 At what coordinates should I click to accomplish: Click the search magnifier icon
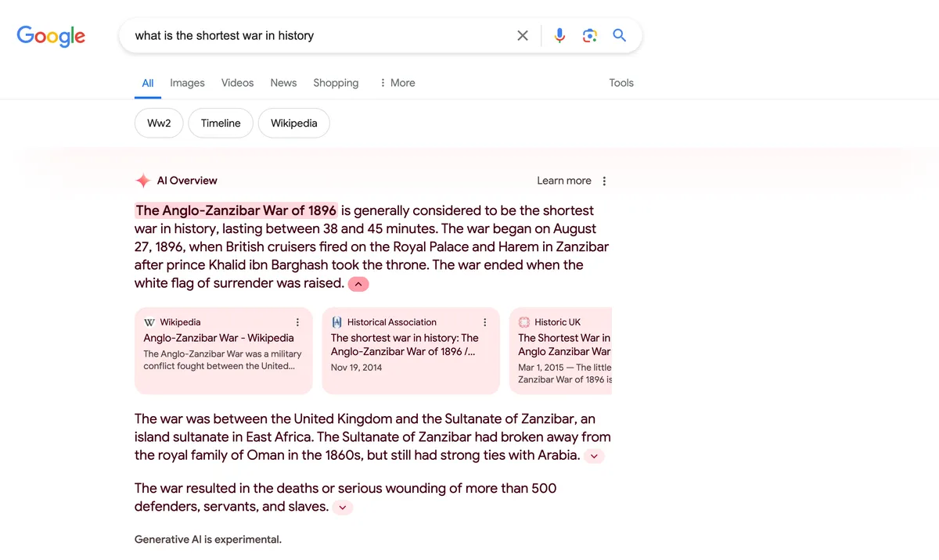click(x=619, y=35)
